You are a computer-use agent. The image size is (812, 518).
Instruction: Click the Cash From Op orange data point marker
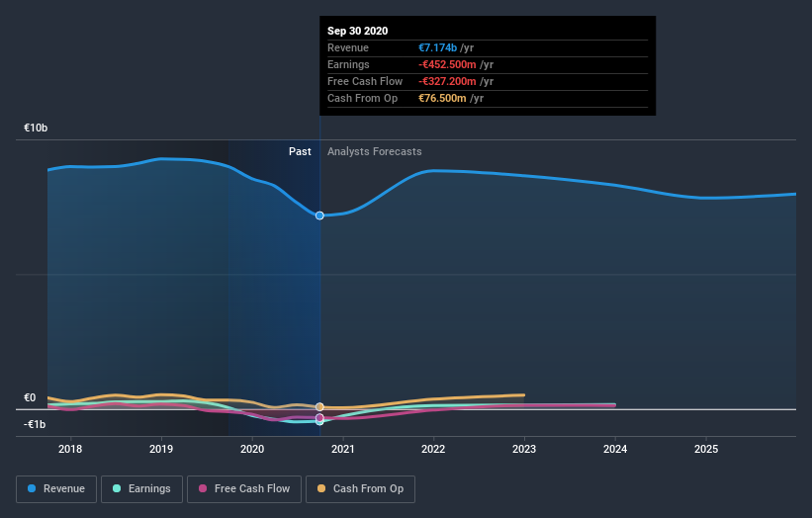(x=319, y=406)
